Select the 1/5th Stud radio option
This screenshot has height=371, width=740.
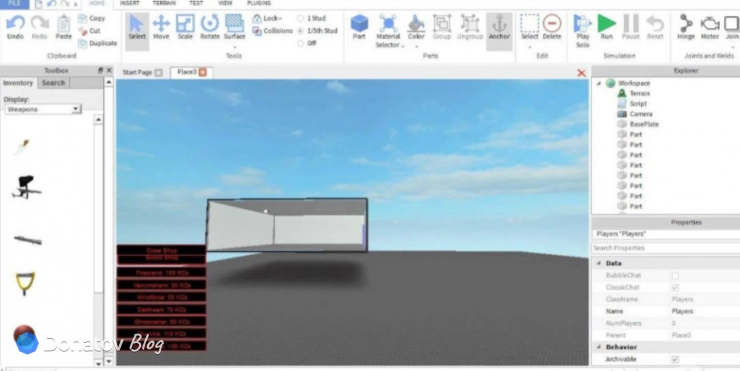pyautogui.click(x=301, y=31)
